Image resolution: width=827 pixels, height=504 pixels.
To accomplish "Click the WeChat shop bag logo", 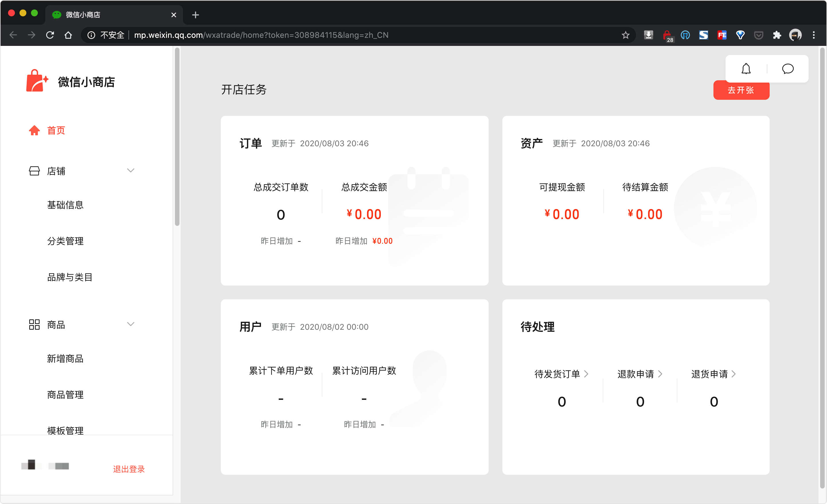I will pos(37,81).
